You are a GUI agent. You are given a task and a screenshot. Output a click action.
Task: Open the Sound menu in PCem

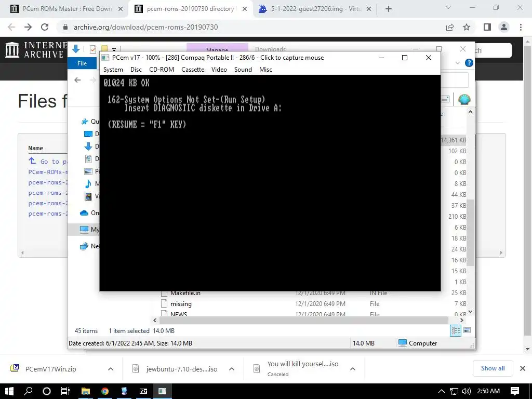243,70
